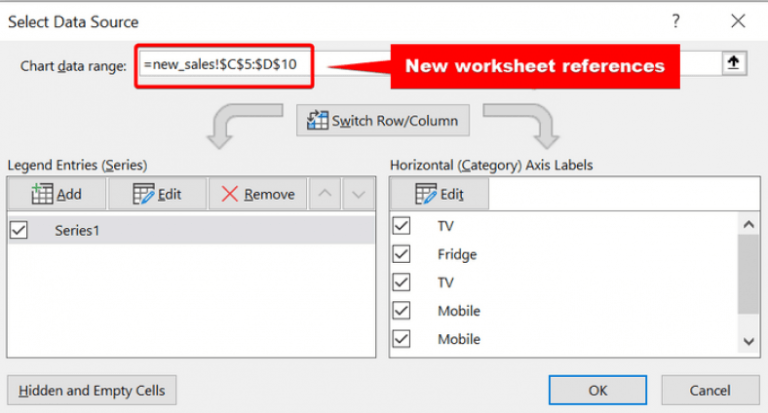This screenshot has height=413, width=768.
Task: Move series up with arrow button
Action: point(324,194)
